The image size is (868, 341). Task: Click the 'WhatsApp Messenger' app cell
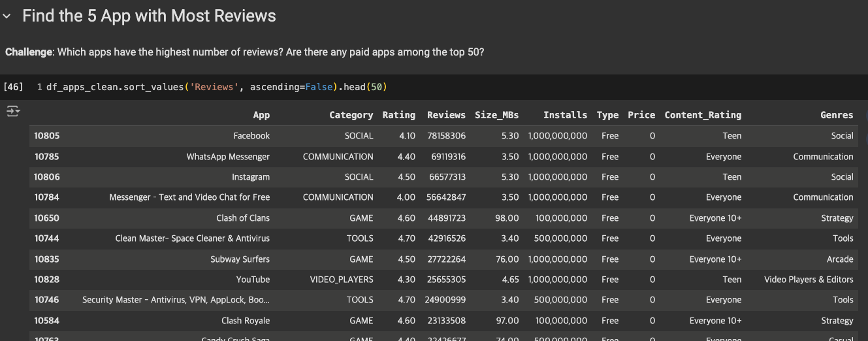pos(228,157)
